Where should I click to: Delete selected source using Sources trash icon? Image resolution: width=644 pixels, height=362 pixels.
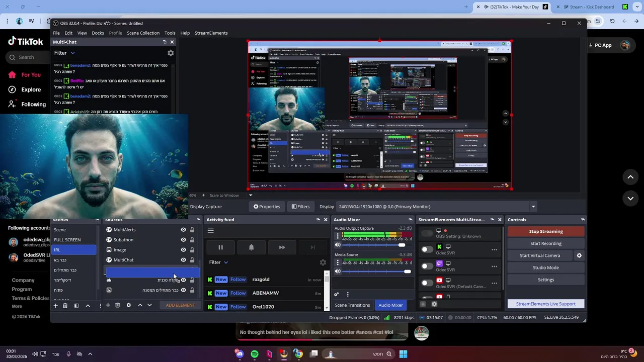tap(117, 305)
